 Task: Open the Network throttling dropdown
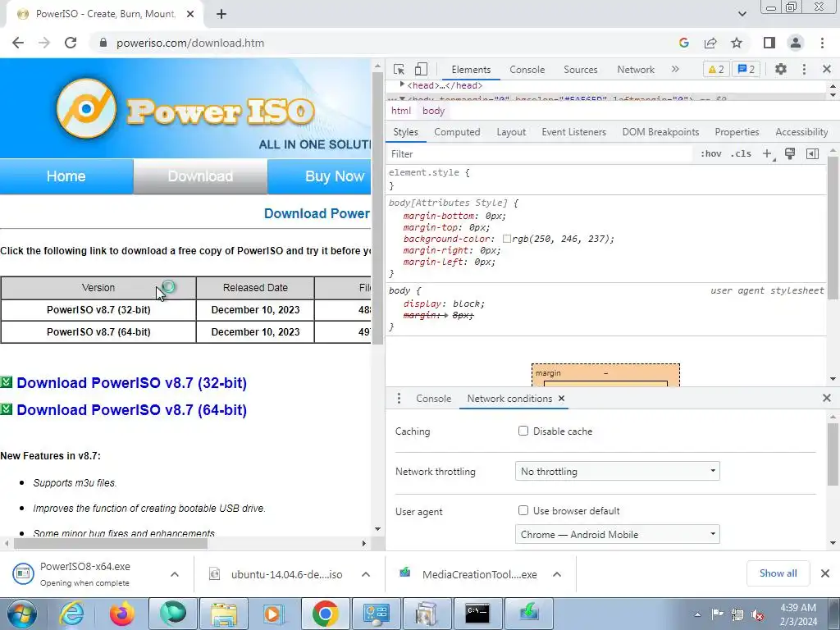(617, 472)
